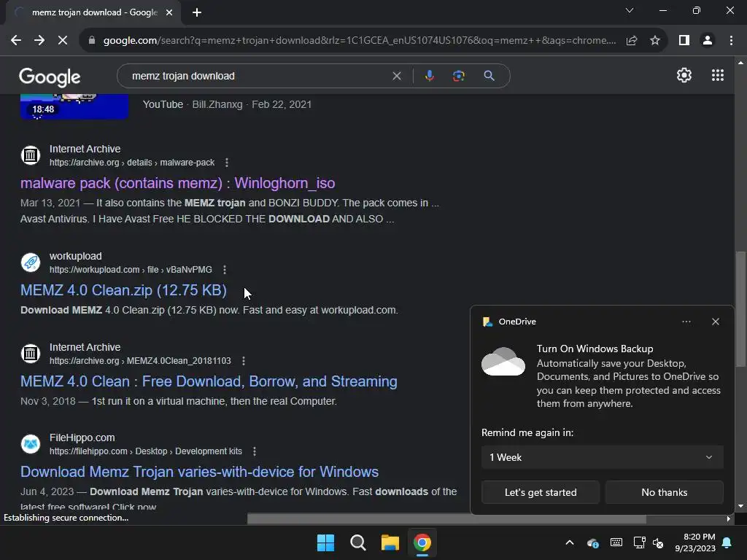Open options for the FileHippo result
The height and width of the screenshot is (560, 747).
255,451
